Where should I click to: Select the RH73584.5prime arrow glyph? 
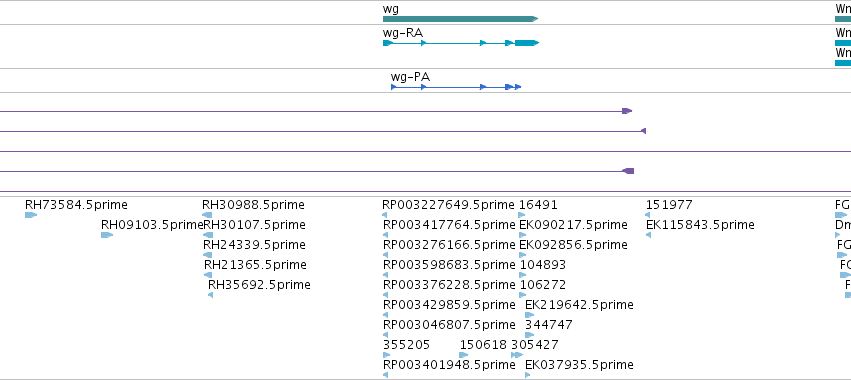point(31,215)
